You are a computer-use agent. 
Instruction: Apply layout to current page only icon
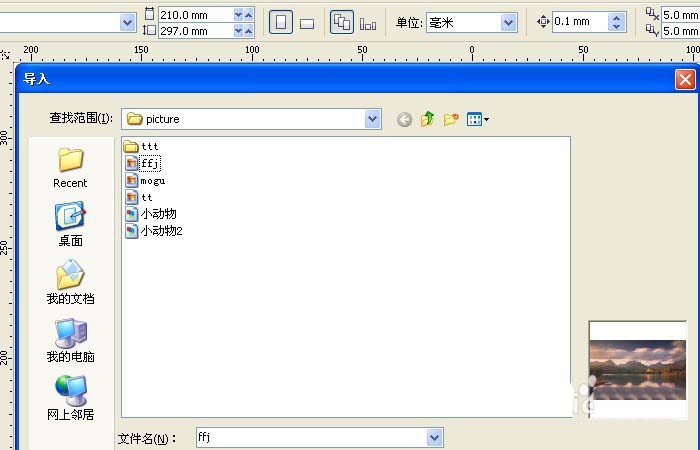[368, 23]
